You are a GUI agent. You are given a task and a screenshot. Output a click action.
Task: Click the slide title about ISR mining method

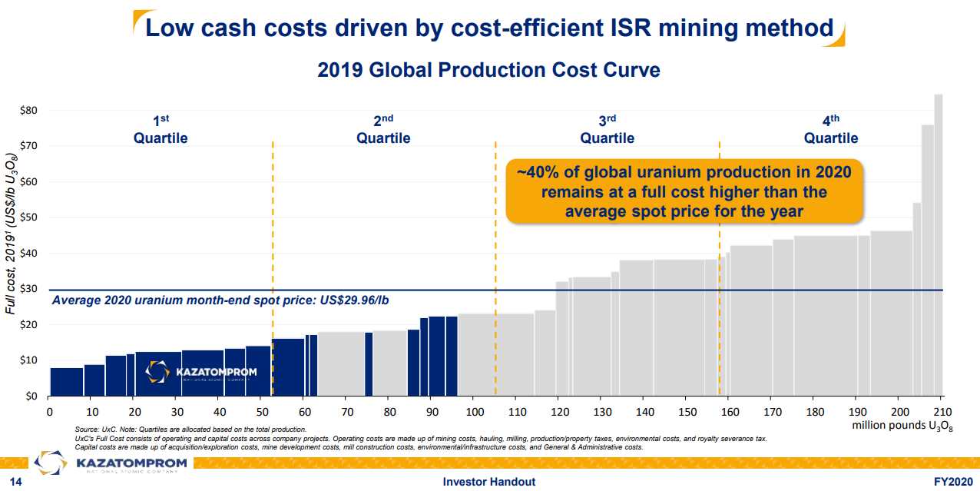pos(489,28)
